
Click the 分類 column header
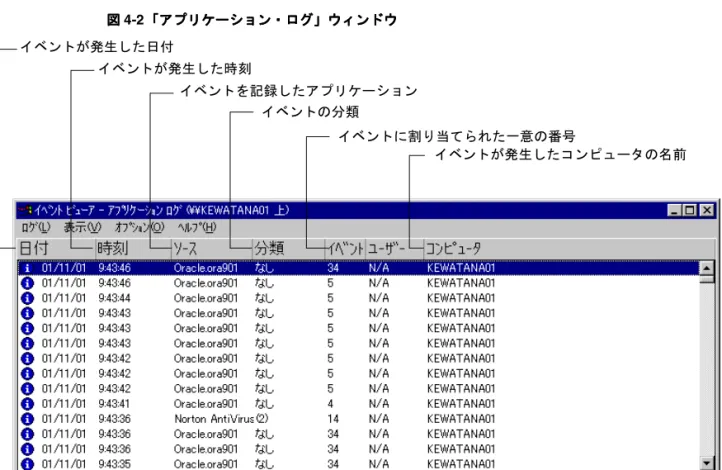click(x=289, y=249)
